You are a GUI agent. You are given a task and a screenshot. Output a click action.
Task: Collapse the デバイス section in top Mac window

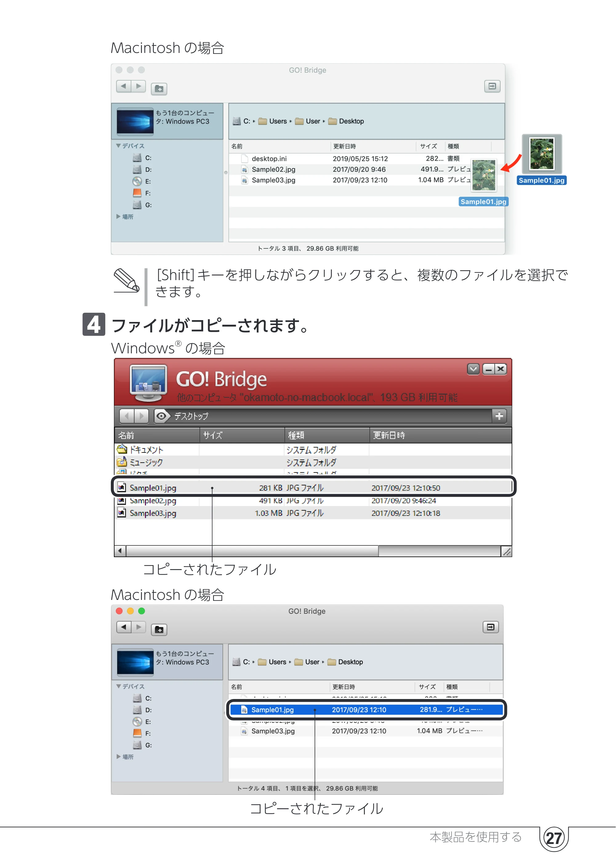coord(119,146)
